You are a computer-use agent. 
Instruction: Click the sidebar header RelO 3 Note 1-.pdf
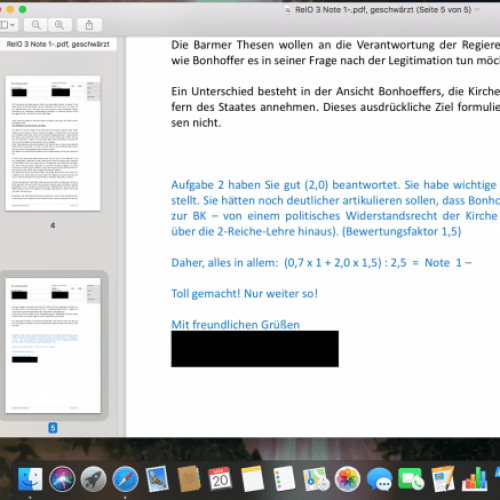pyautogui.click(x=58, y=44)
